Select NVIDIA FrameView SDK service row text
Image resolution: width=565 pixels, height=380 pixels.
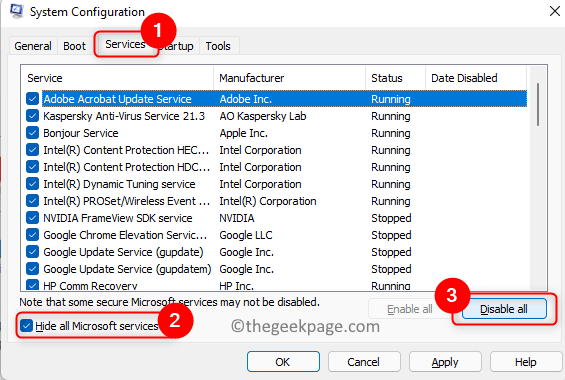click(x=118, y=218)
